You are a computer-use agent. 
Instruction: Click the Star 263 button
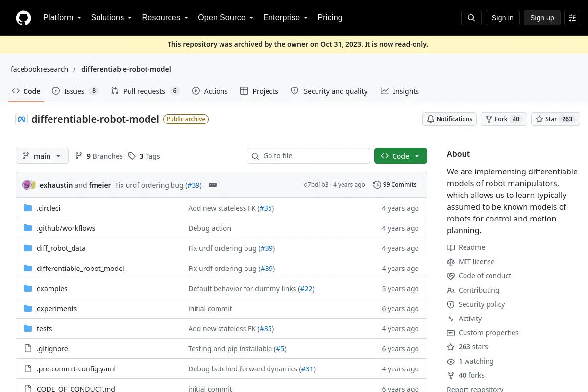tap(556, 119)
